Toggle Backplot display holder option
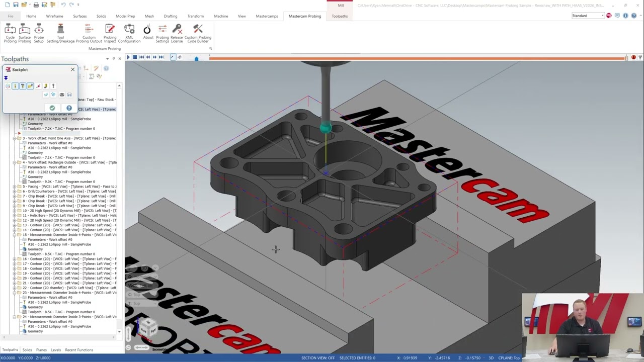Viewport: 644px width, 362px height. tap(23, 86)
